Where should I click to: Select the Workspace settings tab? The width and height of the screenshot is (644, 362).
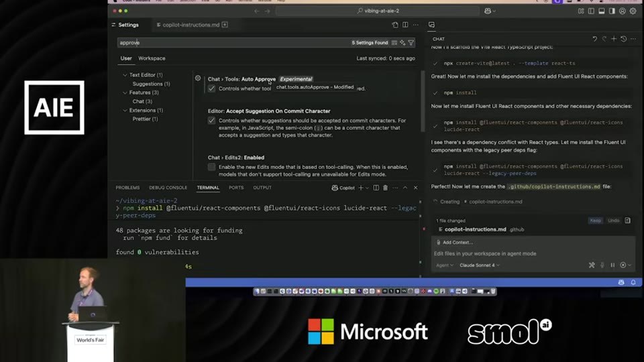(x=152, y=58)
